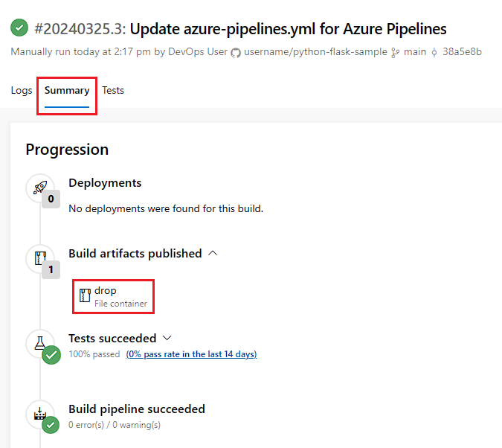Click the Deployments rocket icon
The height and width of the screenshot is (448, 502).
pyautogui.click(x=40, y=188)
